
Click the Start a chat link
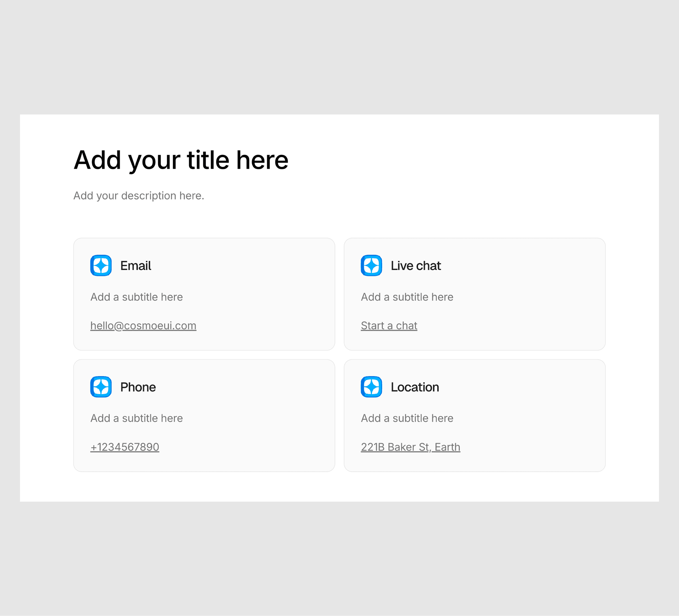pos(389,326)
